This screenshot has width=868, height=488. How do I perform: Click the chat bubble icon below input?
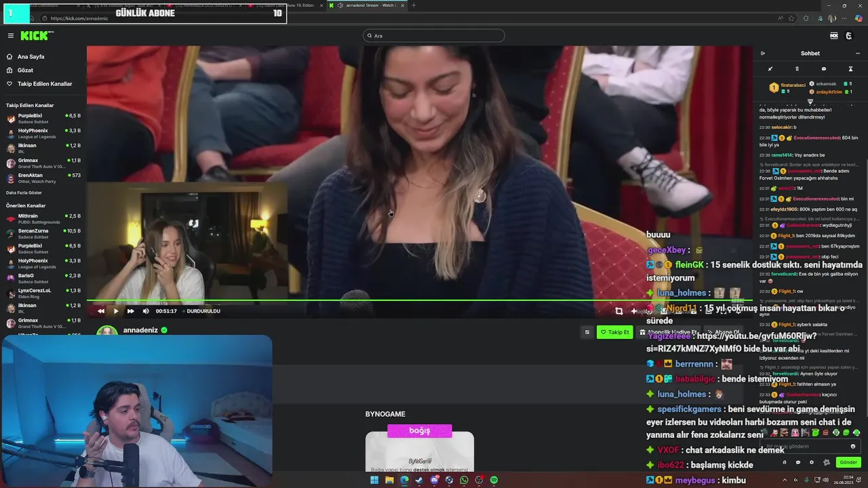pyautogui.click(x=797, y=462)
